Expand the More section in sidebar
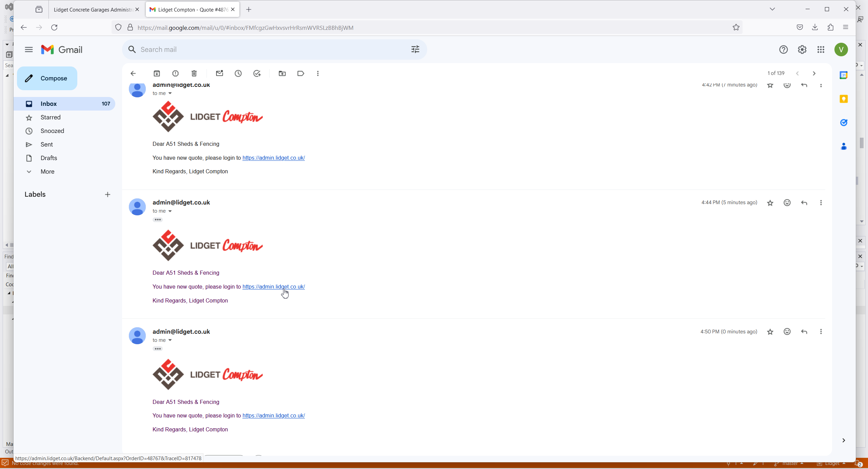Screen dimensions: 868x469 (47, 172)
